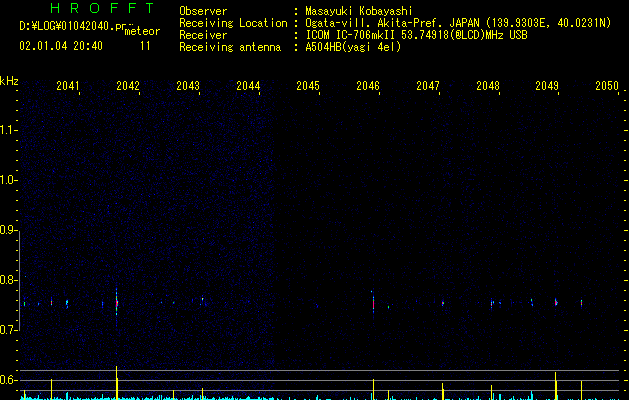This screenshot has height=400, width=629.
Task: Click the 2046 time marker
Action: tap(368, 86)
